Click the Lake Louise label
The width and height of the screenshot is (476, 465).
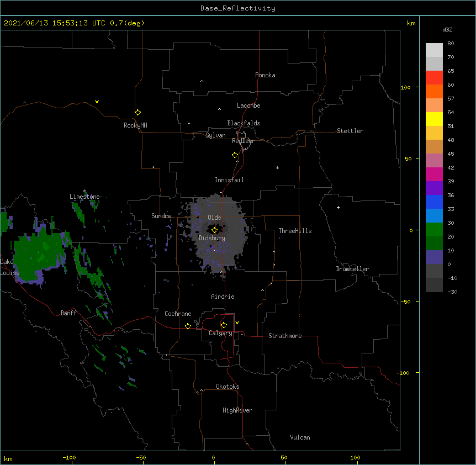9,267
